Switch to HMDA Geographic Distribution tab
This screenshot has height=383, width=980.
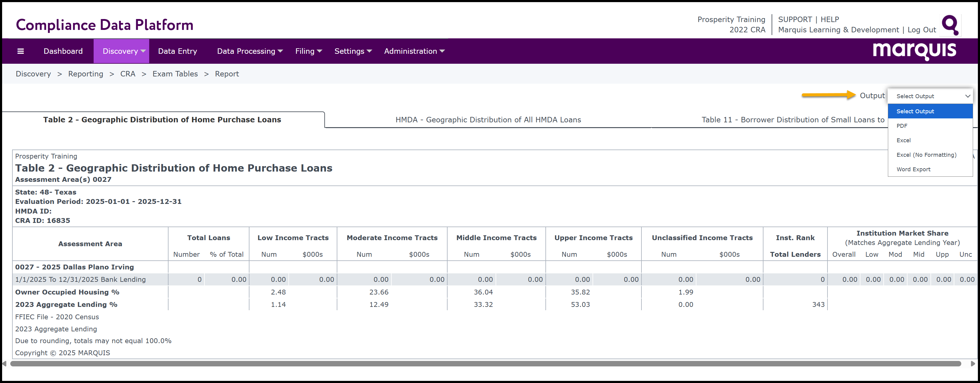click(488, 120)
